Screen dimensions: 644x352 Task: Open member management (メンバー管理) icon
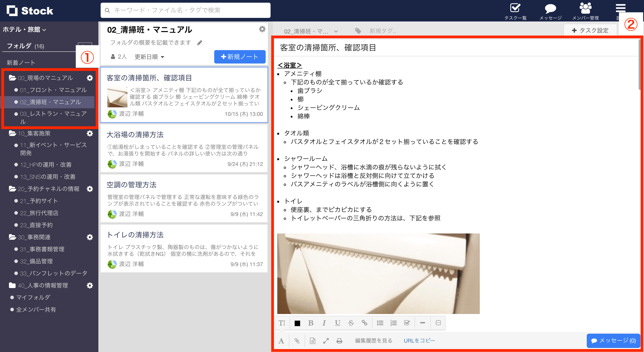coord(585,11)
